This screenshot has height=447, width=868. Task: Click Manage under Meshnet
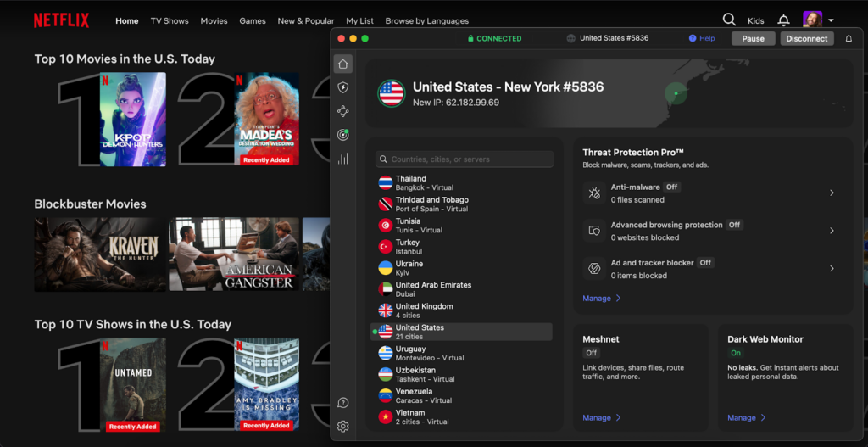point(602,417)
